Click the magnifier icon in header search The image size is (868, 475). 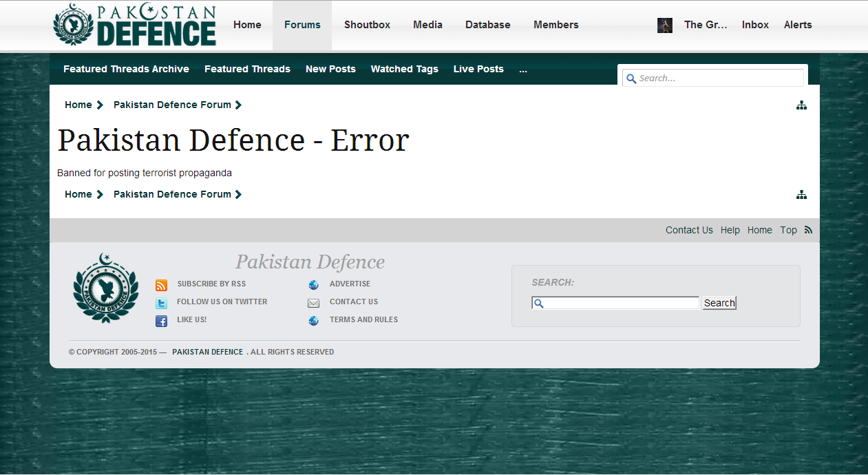click(x=631, y=78)
